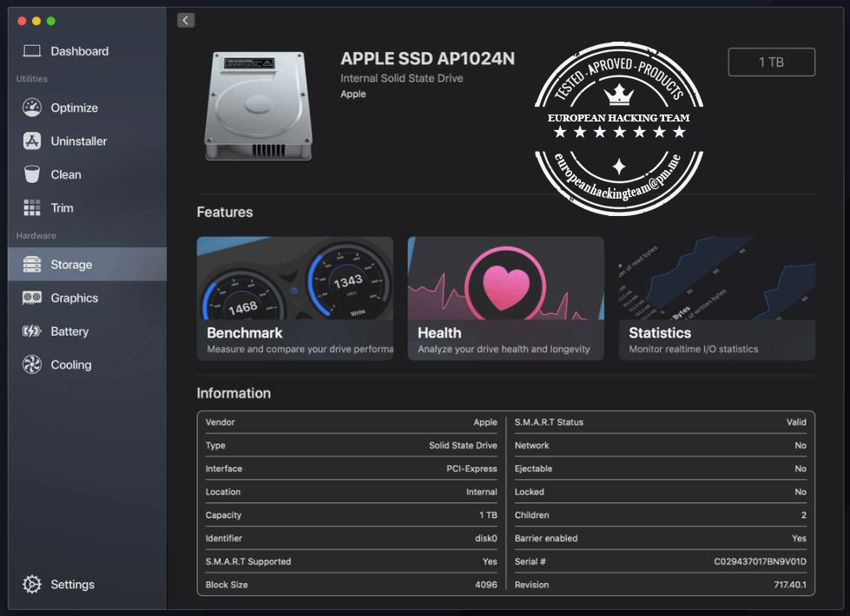Viewport: 850px width, 616px height.
Task: Open the Graphics hardware panel
Action: [x=75, y=298]
